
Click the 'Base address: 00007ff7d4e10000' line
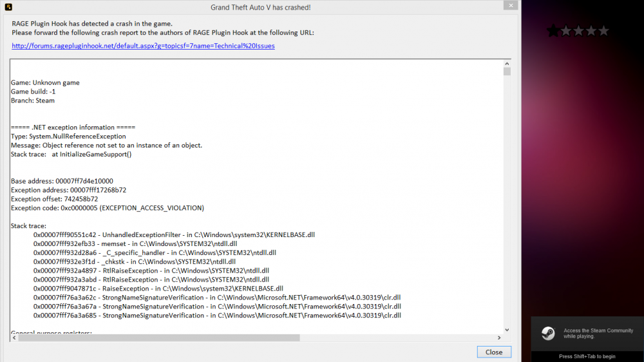click(x=62, y=181)
